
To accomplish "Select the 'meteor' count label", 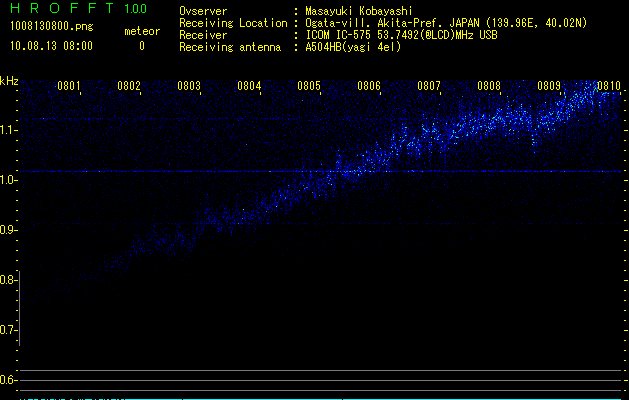I will (x=142, y=31).
